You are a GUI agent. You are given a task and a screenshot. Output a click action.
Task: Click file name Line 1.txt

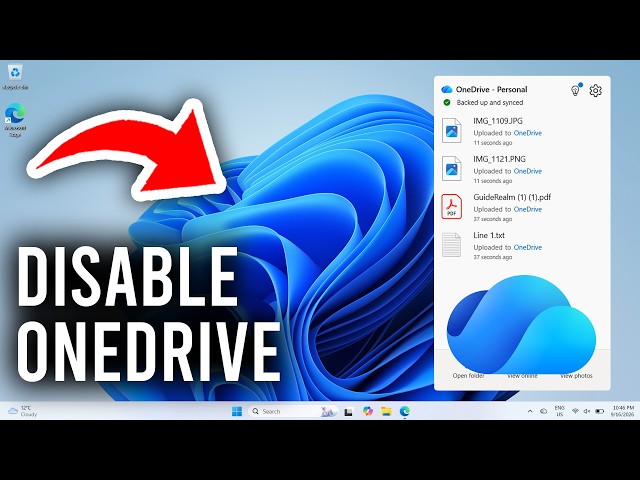tap(489, 235)
